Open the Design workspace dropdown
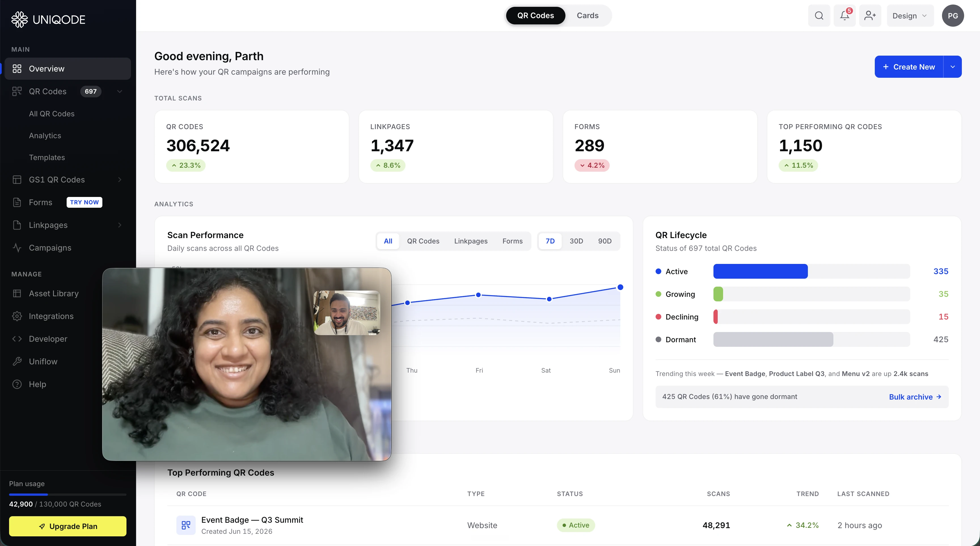 click(x=910, y=16)
